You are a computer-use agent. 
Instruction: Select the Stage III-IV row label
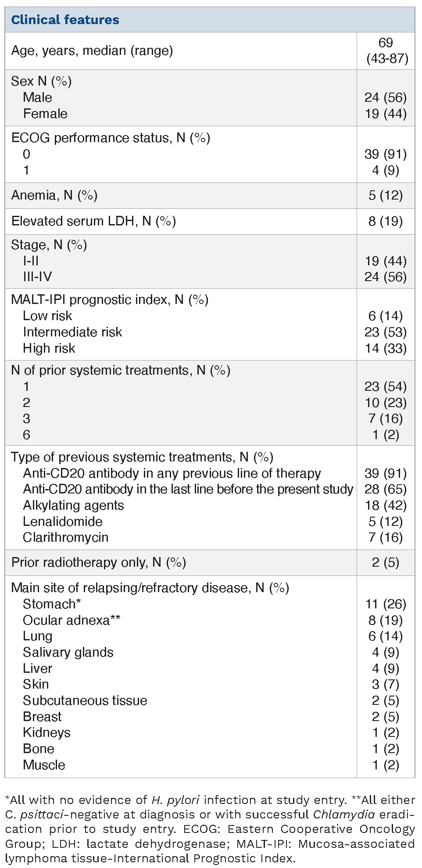tap(37, 277)
